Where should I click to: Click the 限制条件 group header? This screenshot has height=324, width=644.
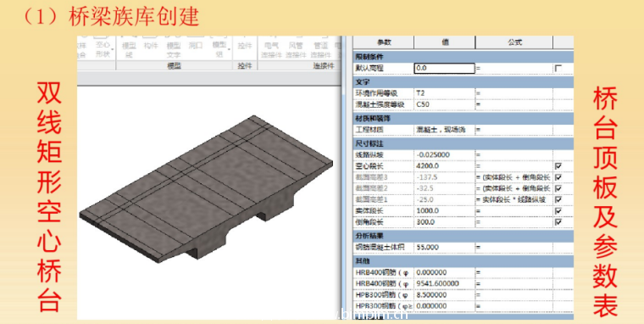tap(464, 57)
